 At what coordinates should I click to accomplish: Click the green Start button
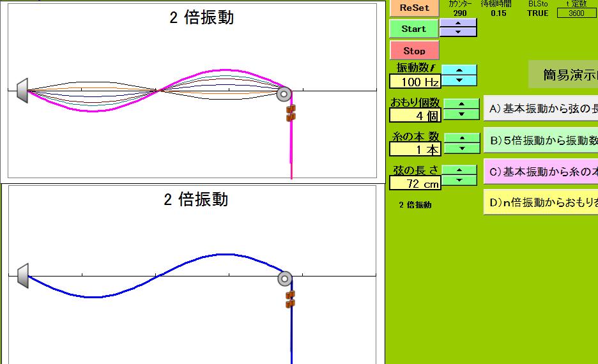coord(414,29)
